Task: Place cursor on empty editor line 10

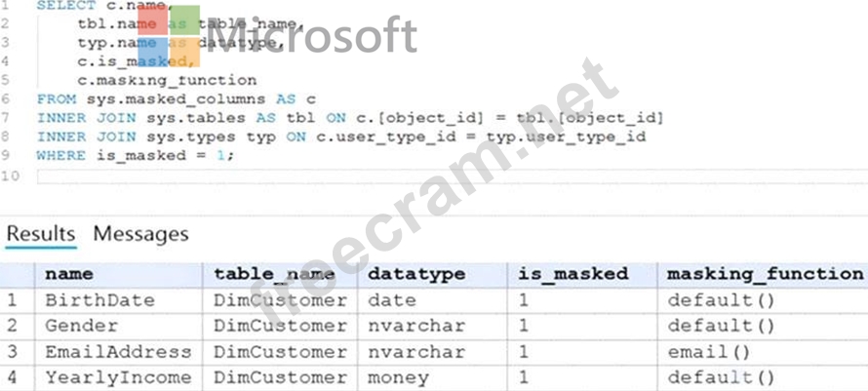Action: click(390, 176)
